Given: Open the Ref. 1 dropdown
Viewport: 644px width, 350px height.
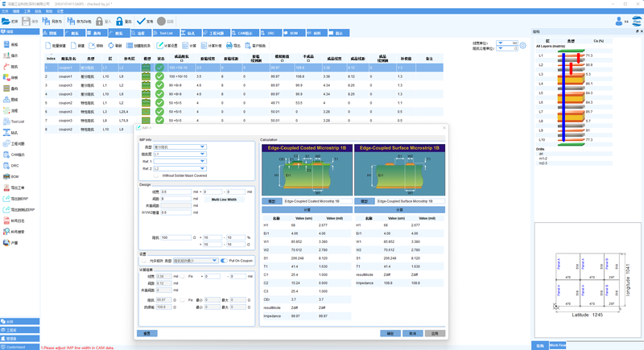Looking at the screenshot, I should (180, 161).
